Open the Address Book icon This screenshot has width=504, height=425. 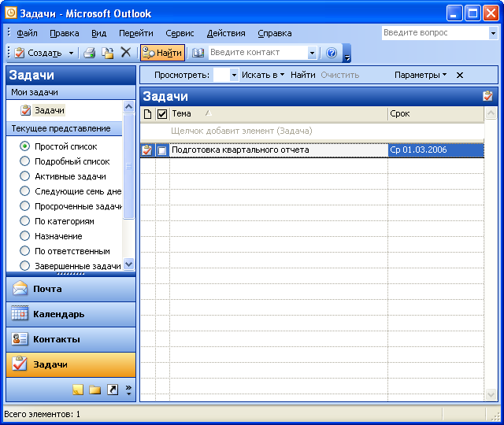198,53
